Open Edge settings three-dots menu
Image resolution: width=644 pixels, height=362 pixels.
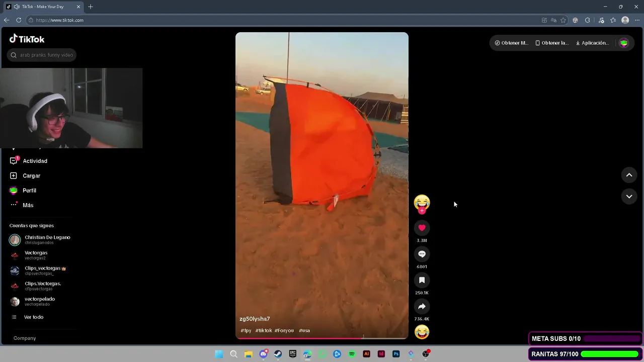point(637,20)
